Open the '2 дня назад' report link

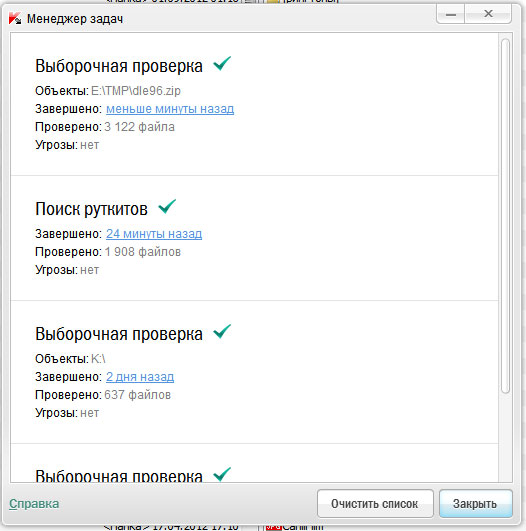140,377
